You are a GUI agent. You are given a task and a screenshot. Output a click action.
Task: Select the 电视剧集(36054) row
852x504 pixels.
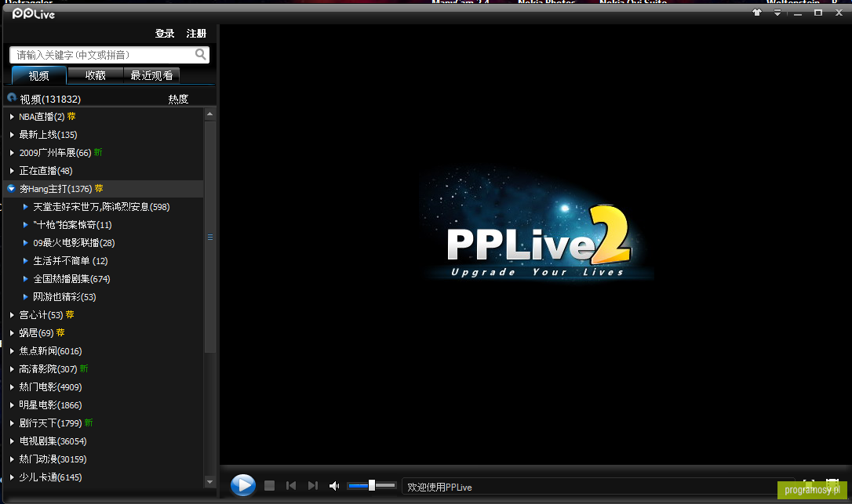(104, 441)
